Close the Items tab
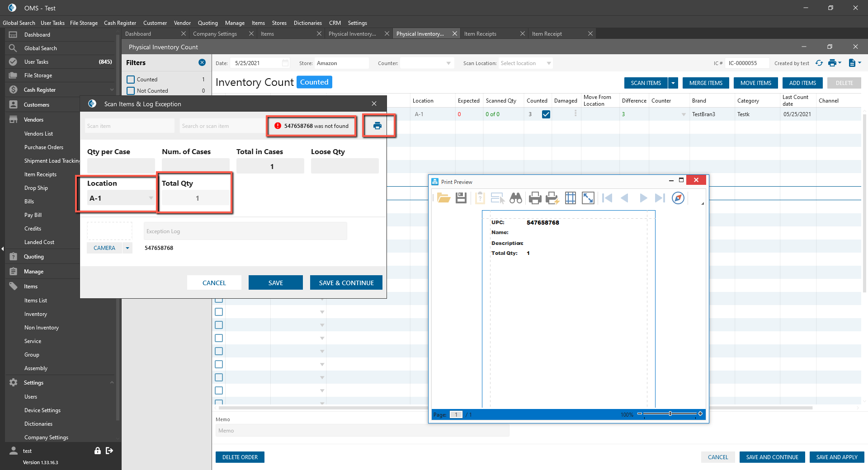The image size is (868, 470). coord(319,33)
